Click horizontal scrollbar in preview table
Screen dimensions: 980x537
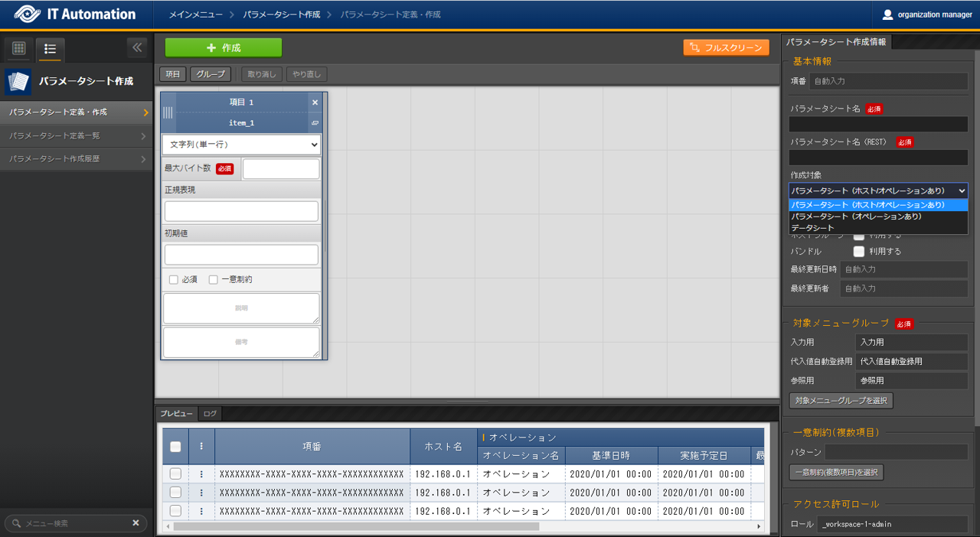(356, 526)
